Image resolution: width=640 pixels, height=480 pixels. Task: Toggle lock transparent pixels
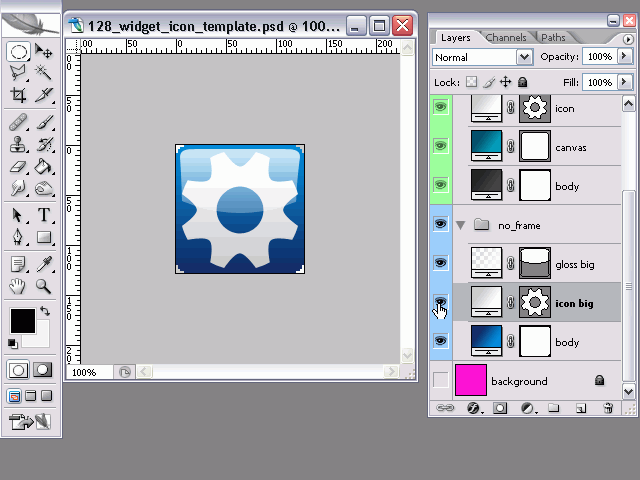(471, 82)
